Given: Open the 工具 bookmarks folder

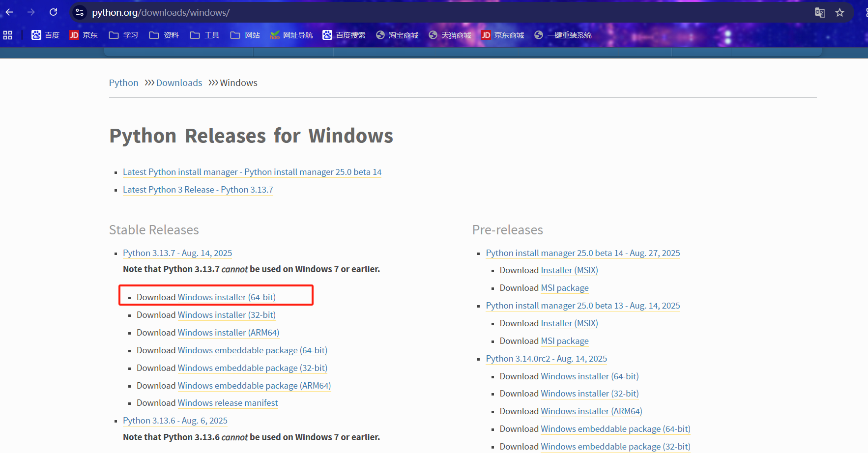Looking at the screenshot, I should [x=204, y=35].
